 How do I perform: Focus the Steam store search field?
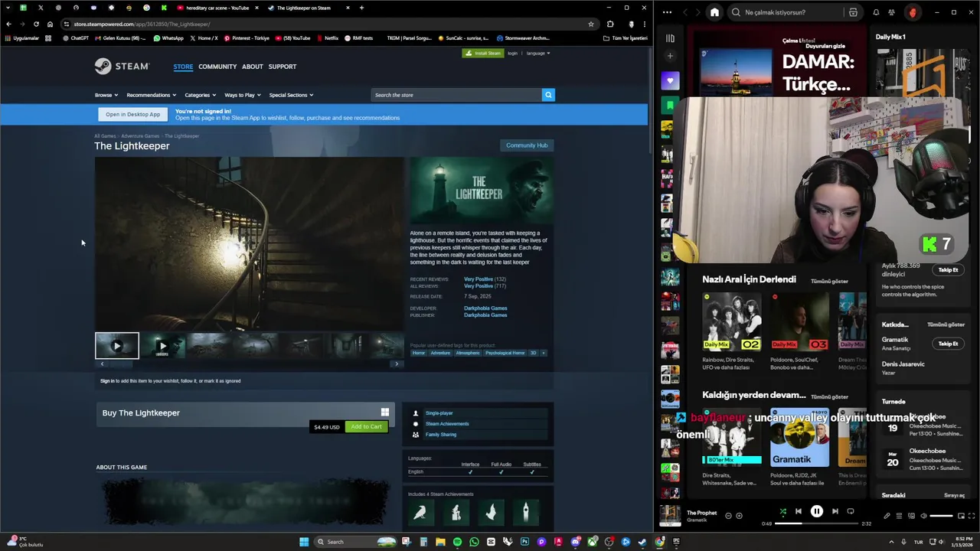point(457,95)
